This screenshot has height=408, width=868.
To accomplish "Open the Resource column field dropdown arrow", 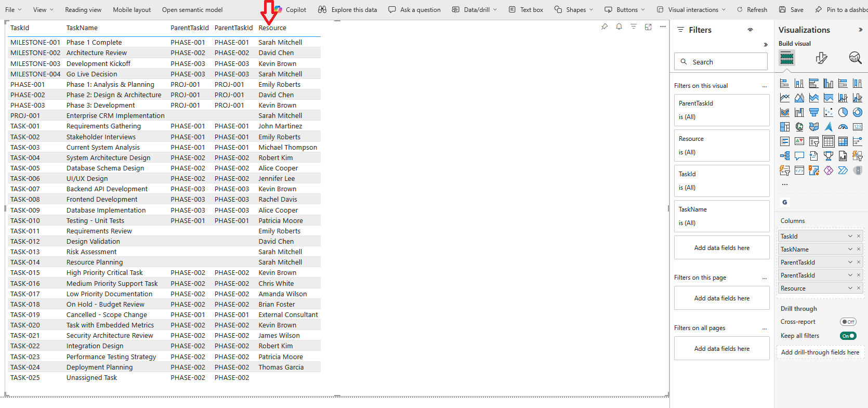I will pyautogui.click(x=850, y=288).
